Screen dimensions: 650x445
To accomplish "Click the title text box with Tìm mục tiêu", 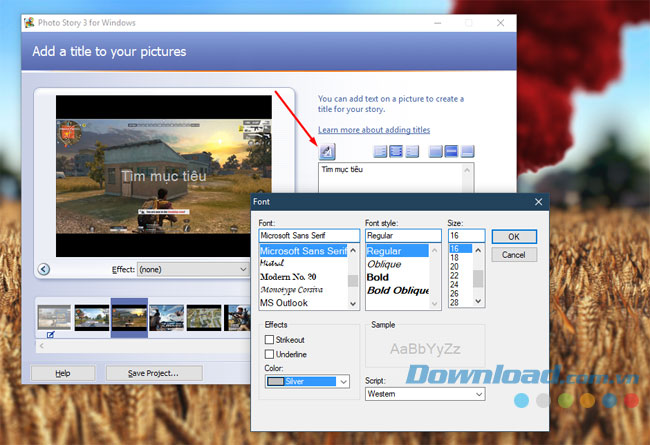I will 396,178.
